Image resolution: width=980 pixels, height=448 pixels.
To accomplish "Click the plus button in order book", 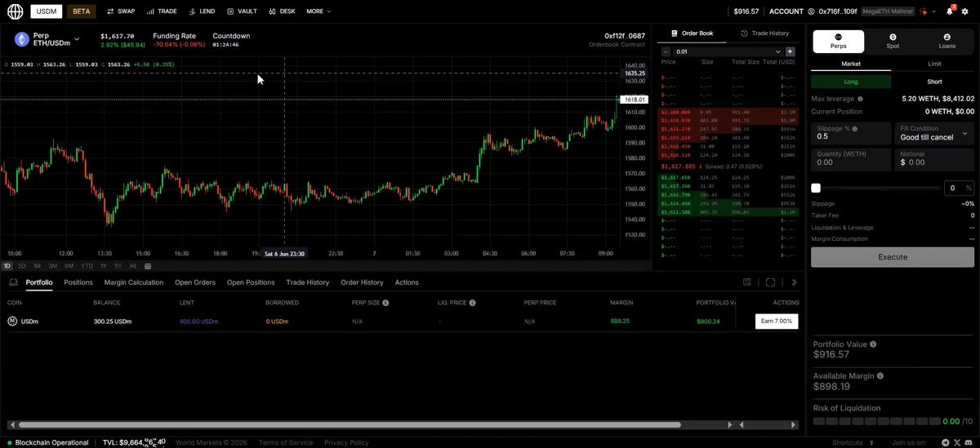I will pyautogui.click(x=790, y=51).
